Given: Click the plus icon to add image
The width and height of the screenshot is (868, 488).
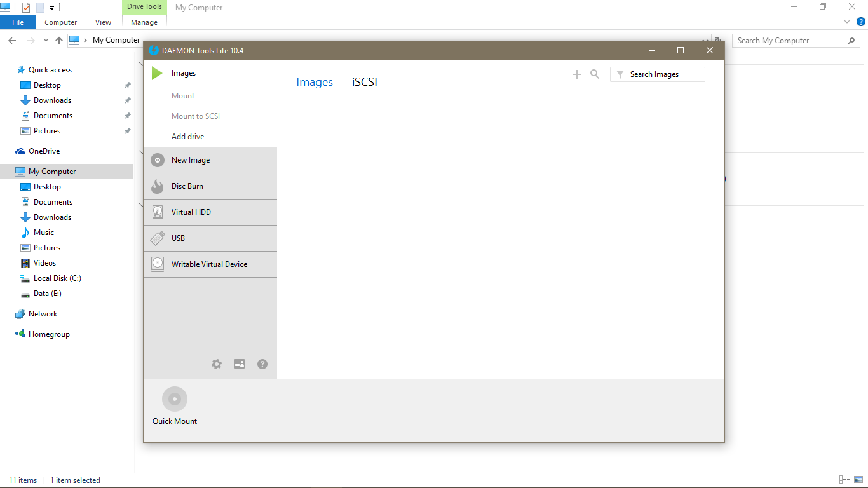Looking at the screenshot, I should [x=577, y=74].
